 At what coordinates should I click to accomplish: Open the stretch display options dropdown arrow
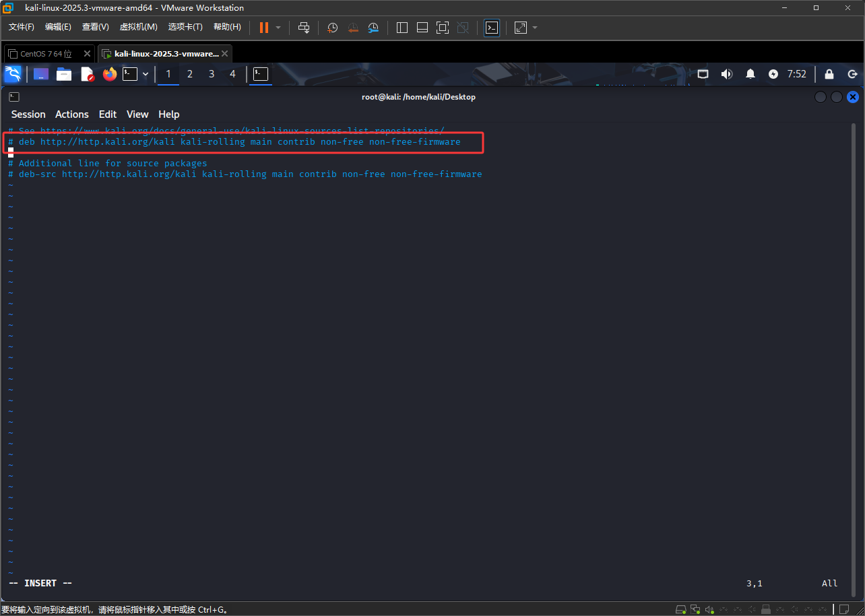[535, 28]
